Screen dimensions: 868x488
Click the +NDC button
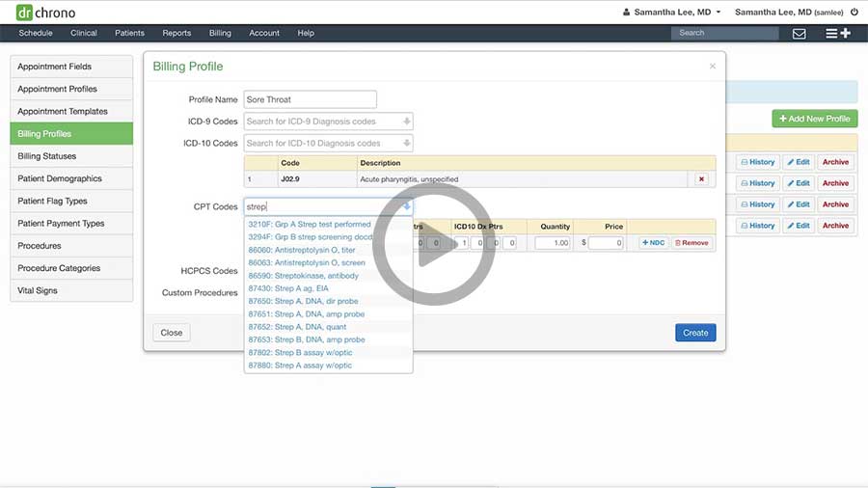coord(653,243)
